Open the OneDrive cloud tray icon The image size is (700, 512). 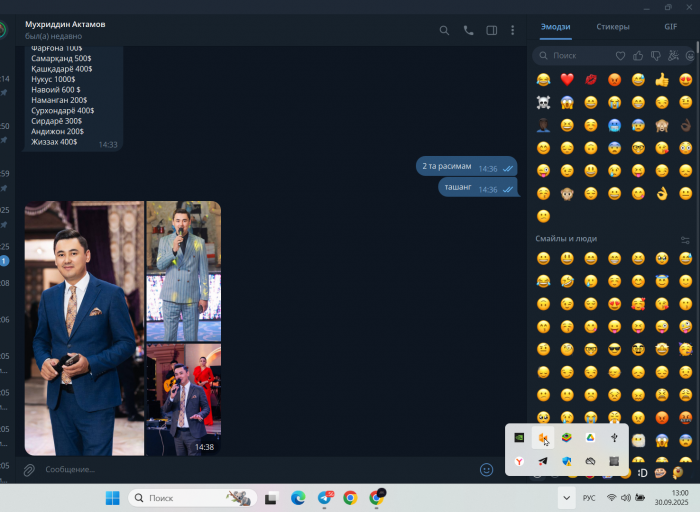pyautogui.click(x=590, y=462)
